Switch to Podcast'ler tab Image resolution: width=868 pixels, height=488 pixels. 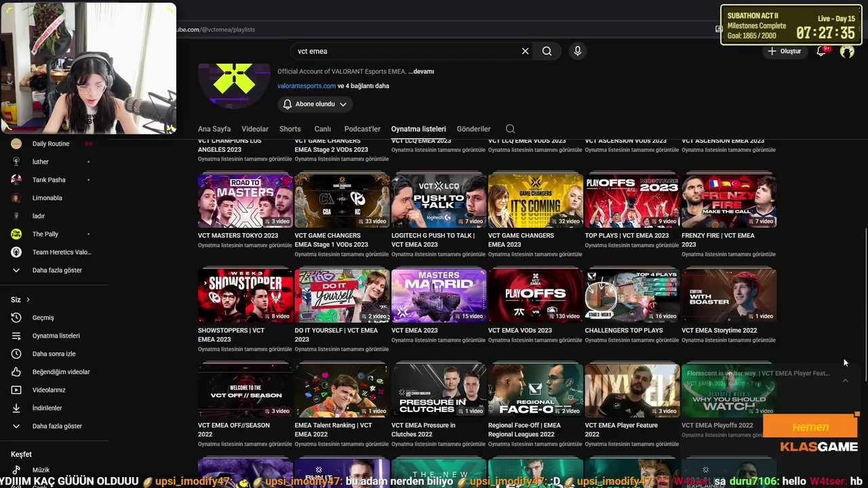(362, 129)
